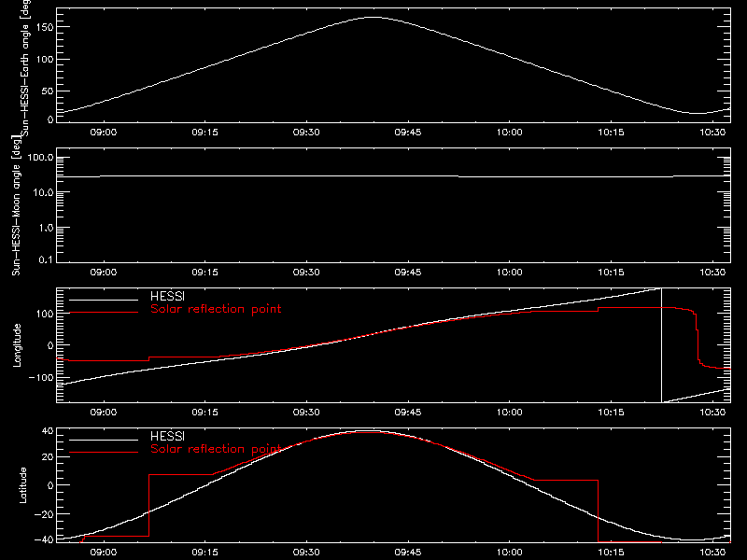This screenshot has width=747, height=560.
Task: Click 10:00 tick under Earth angle plot
Action: click(509, 133)
